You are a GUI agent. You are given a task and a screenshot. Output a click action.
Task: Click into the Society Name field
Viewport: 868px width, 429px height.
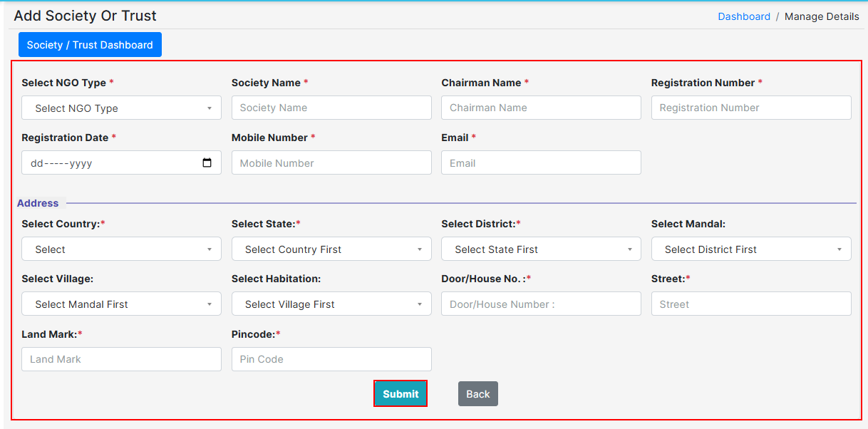(x=331, y=108)
